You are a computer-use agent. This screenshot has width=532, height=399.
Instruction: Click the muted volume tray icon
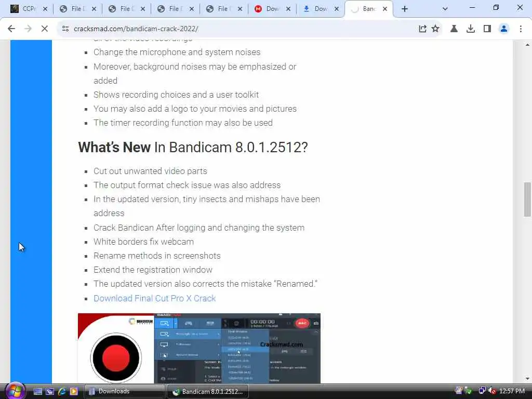pyautogui.click(x=491, y=391)
